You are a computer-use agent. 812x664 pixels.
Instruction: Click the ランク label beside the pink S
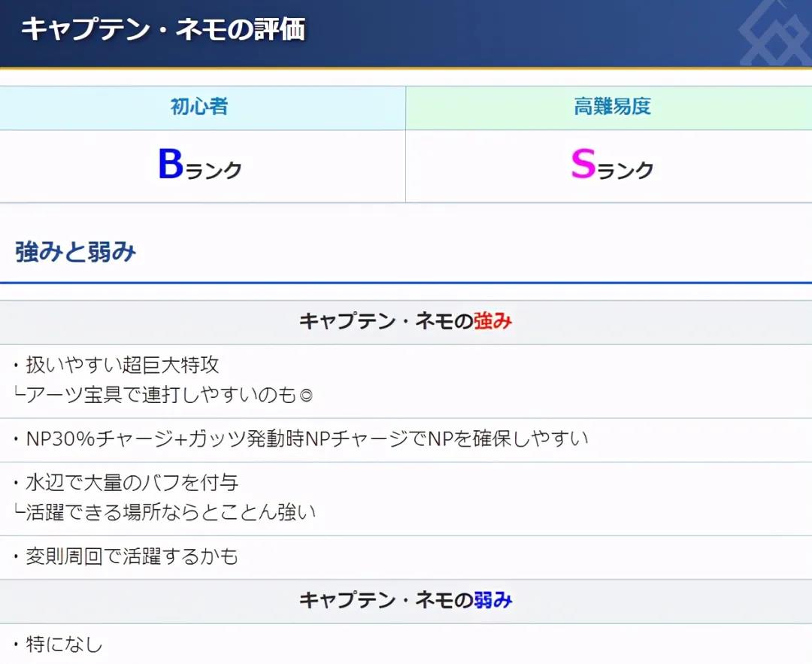pos(626,171)
